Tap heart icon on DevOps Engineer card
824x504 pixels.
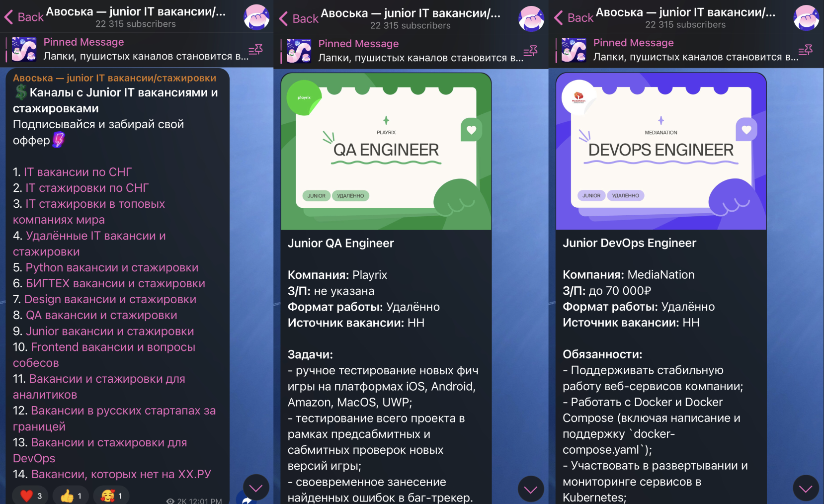click(746, 129)
